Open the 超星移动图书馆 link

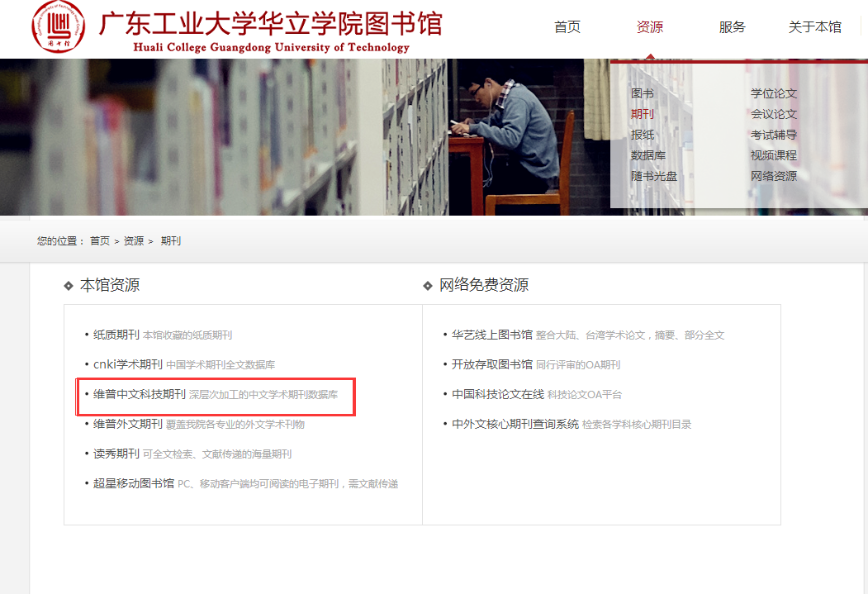(134, 483)
